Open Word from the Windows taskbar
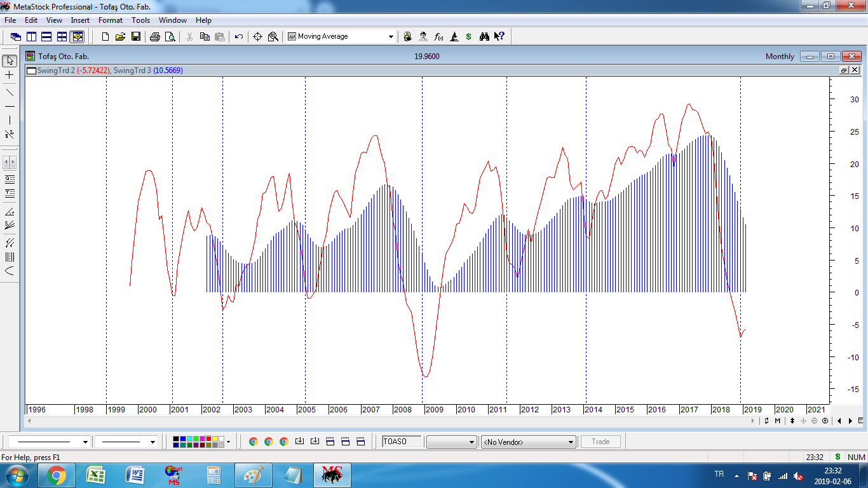Image resolution: width=868 pixels, height=488 pixels. 135,475
